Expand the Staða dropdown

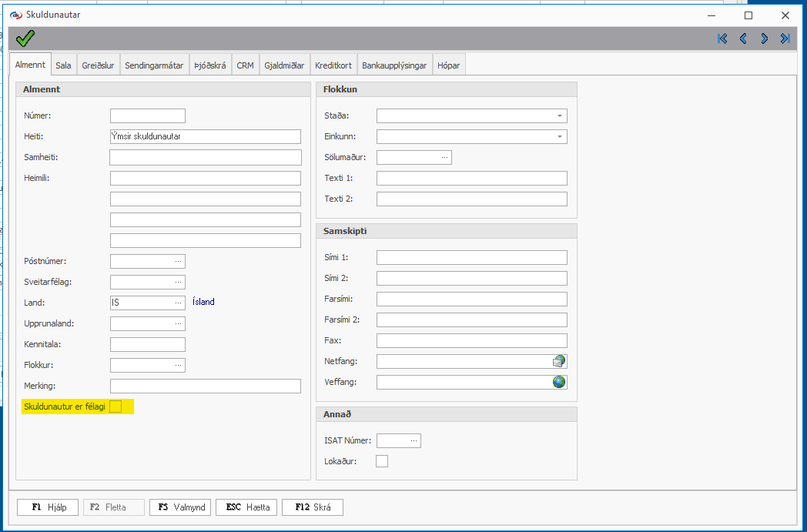point(559,116)
